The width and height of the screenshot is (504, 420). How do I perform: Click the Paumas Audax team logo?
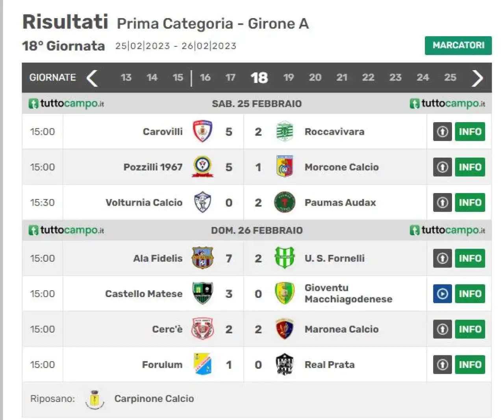click(x=284, y=202)
